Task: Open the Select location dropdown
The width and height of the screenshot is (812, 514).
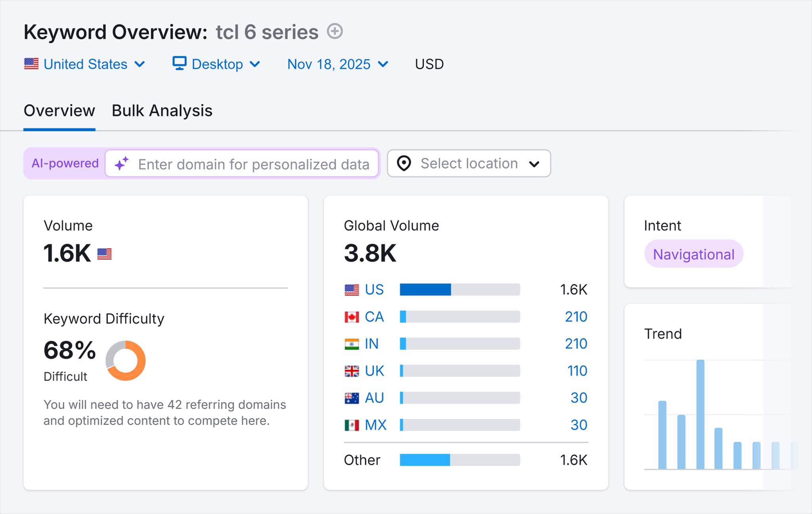Action: [x=469, y=163]
